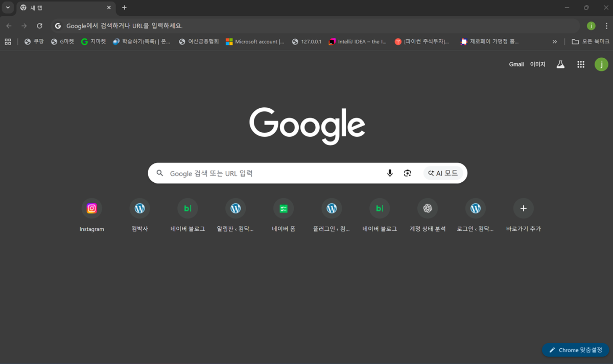Select the 새 탭 browser tab
This screenshot has width=613, height=364.
[66, 8]
